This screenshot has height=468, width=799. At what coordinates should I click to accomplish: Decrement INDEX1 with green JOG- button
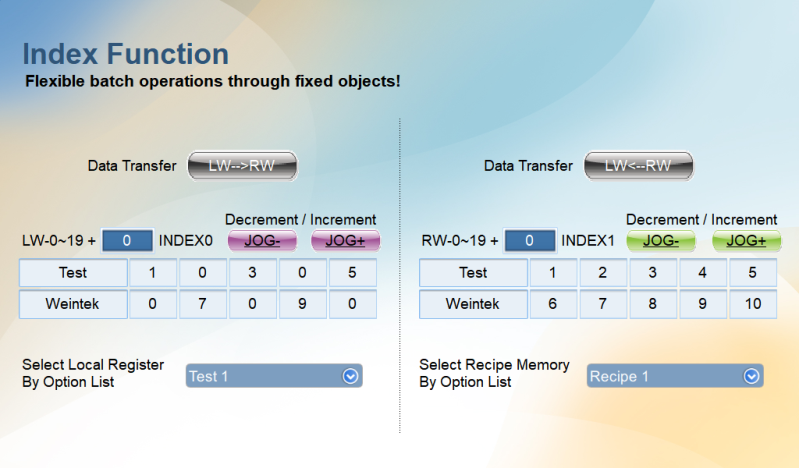coord(660,241)
